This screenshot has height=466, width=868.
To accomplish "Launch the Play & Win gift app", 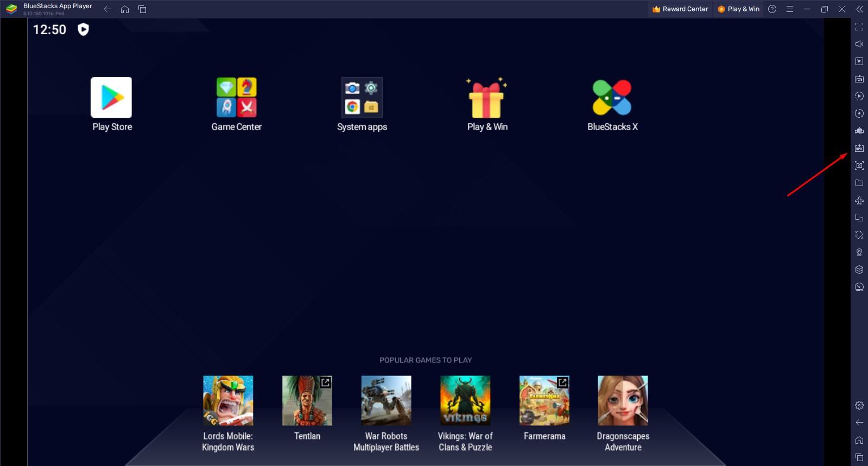I will pyautogui.click(x=487, y=98).
